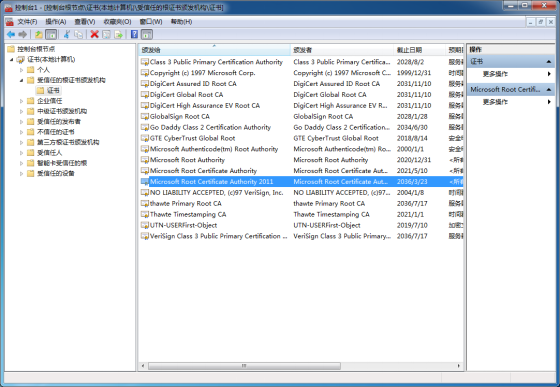Expand the 第三方根证书颁发机构 arrow
560x387 pixels.
21,142
